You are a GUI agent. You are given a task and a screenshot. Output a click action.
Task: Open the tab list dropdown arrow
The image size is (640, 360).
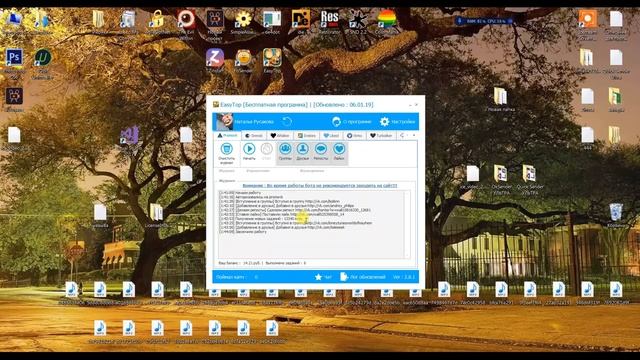[414, 135]
